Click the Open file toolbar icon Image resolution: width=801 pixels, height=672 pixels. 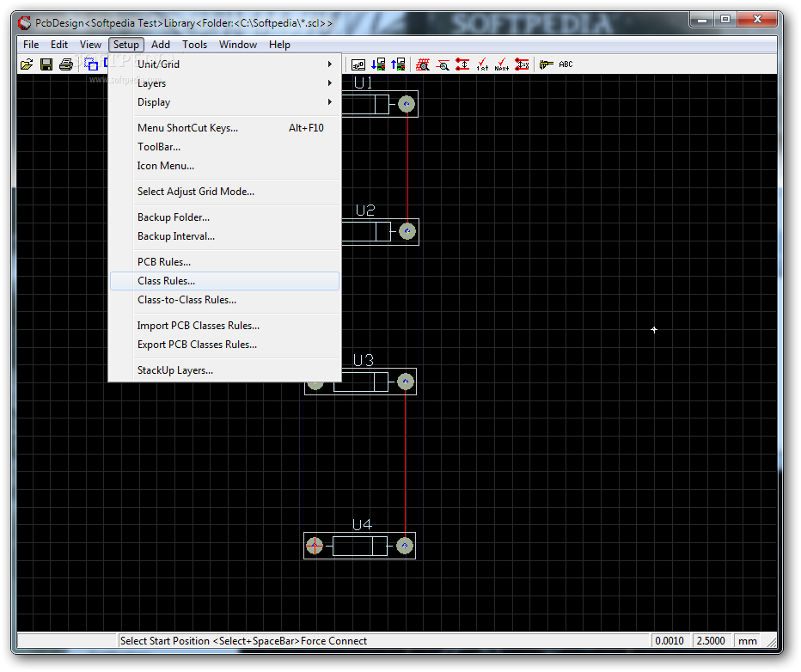27,64
